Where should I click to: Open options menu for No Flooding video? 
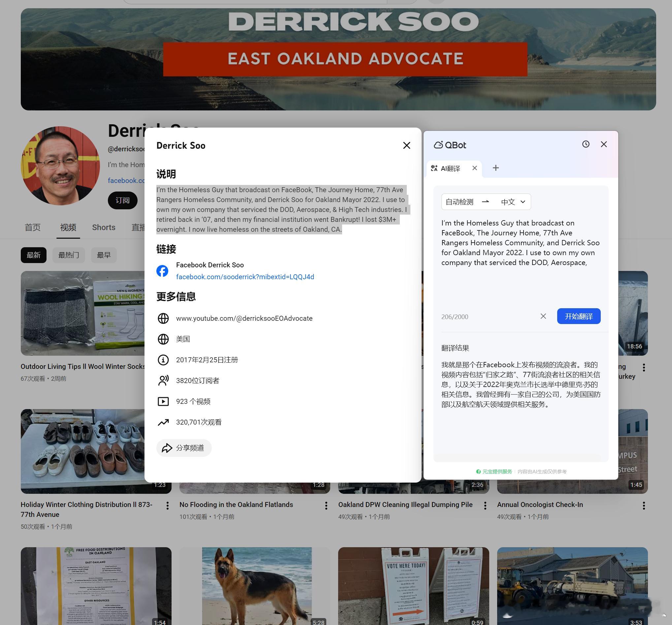pyautogui.click(x=326, y=505)
